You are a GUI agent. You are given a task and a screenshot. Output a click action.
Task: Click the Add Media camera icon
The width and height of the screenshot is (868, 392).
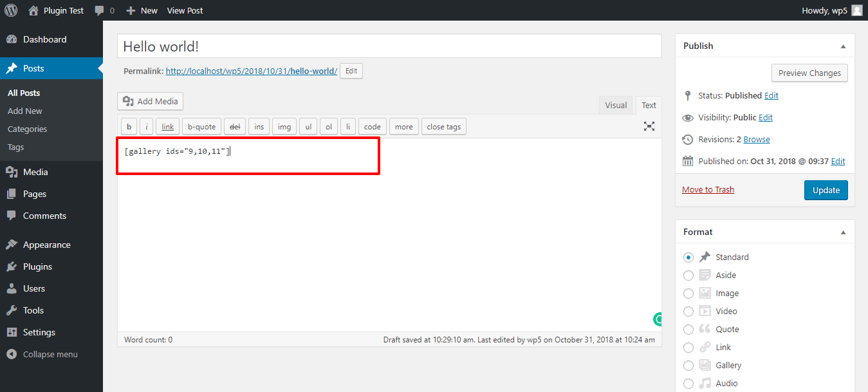click(x=128, y=101)
